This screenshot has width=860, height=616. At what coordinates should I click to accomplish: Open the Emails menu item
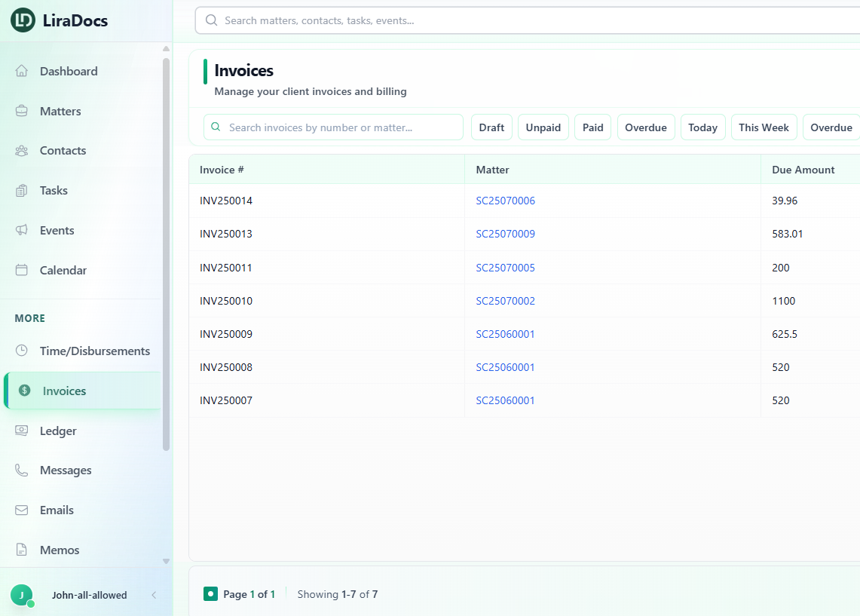[57, 510]
